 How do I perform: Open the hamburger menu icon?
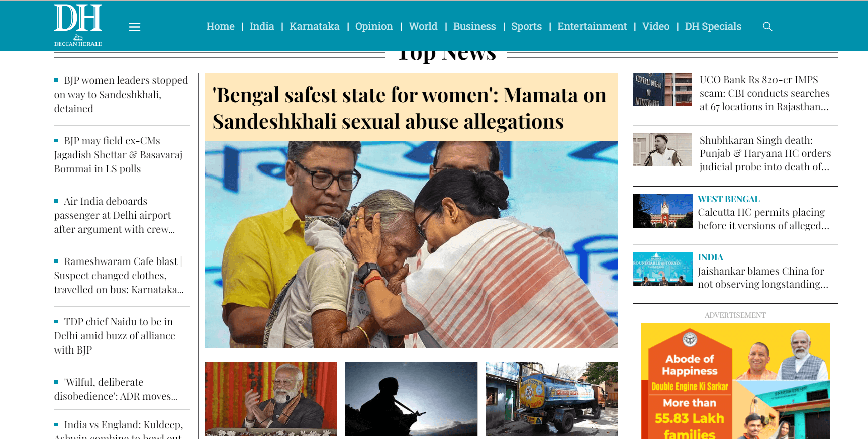[135, 27]
